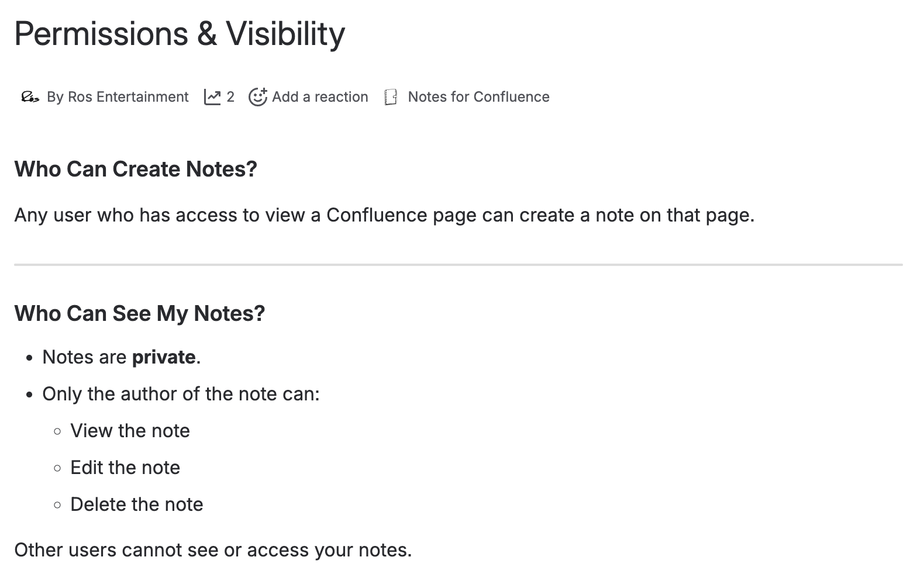910x588 pixels.
Task: Click the page-tree icon beside Notes for Confluence
Action: click(x=391, y=96)
